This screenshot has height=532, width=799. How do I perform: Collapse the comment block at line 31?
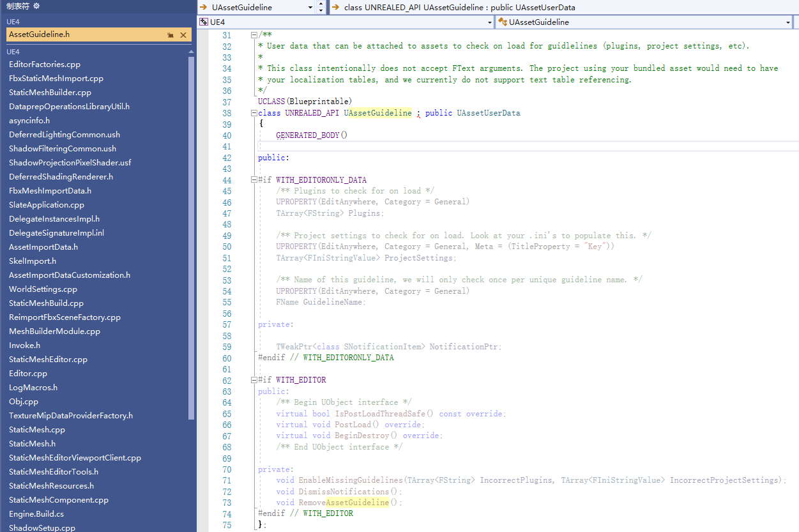click(x=254, y=35)
